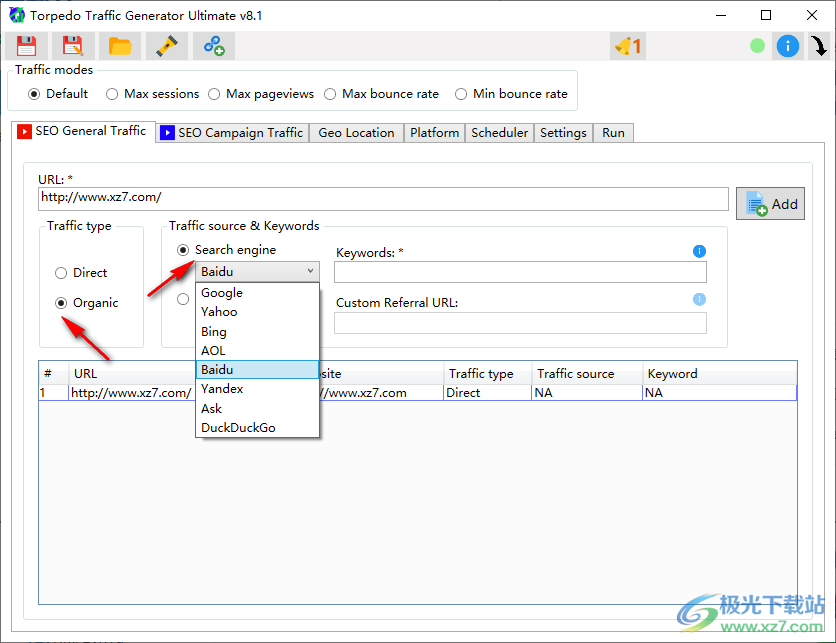
Task: Click the NA Traffic source cell
Action: [x=587, y=393]
